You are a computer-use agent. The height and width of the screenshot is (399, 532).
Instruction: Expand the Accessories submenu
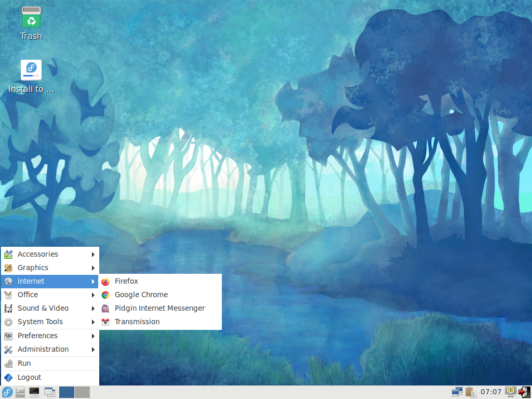pos(50,254)
